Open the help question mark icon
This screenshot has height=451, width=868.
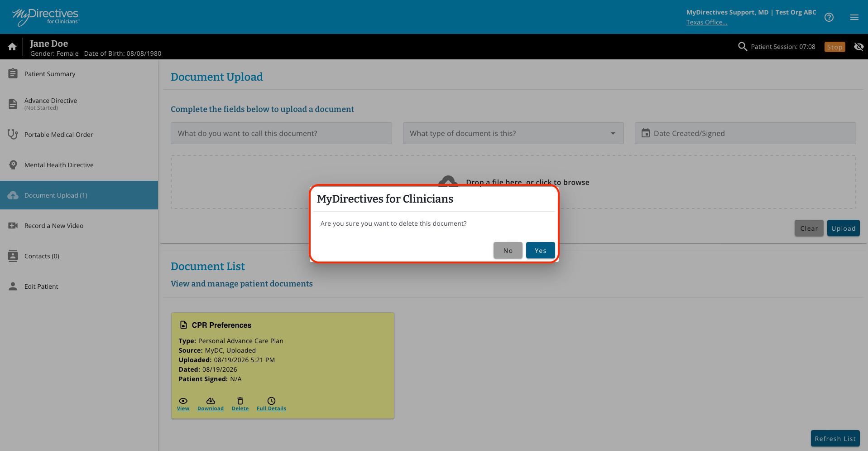tap(829, 17)
